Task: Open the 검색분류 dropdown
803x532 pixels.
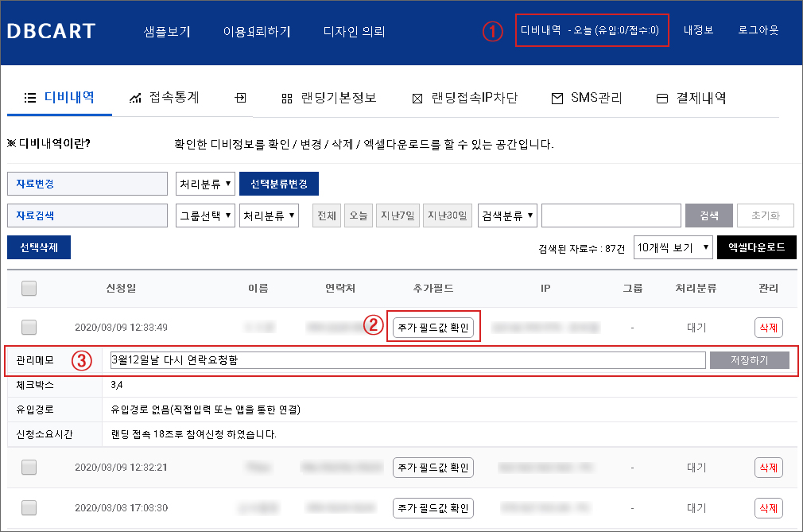Action: [x=507, y=216]
